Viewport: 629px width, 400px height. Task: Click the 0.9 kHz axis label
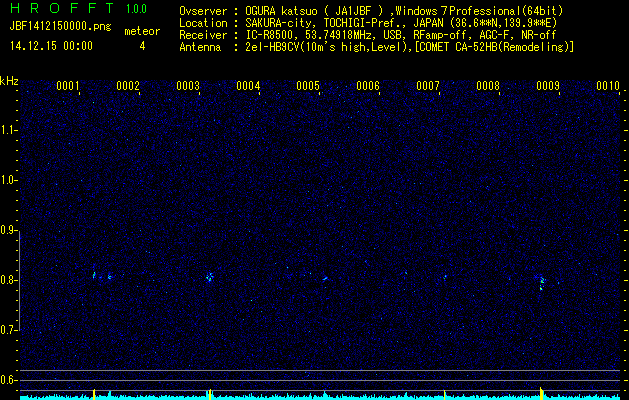coord(8,230)
